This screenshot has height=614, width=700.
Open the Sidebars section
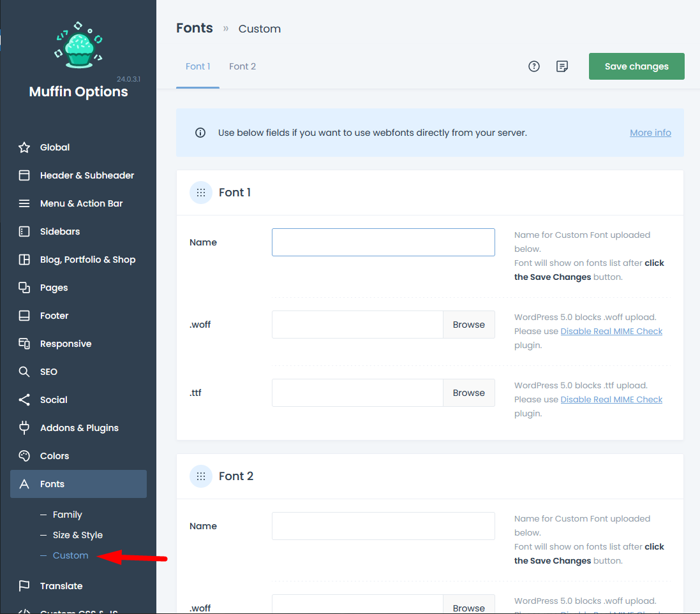pyautogui.click(x=78, y=231)
